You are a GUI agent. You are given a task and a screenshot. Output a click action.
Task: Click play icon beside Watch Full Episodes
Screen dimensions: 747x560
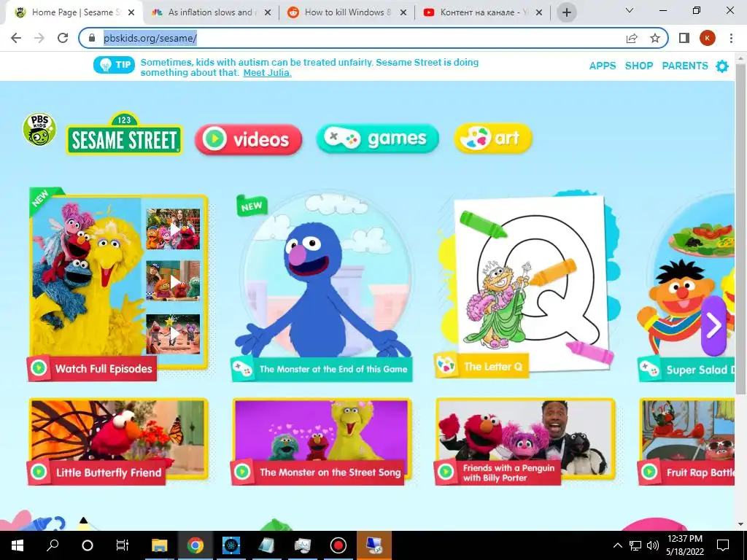39,368
